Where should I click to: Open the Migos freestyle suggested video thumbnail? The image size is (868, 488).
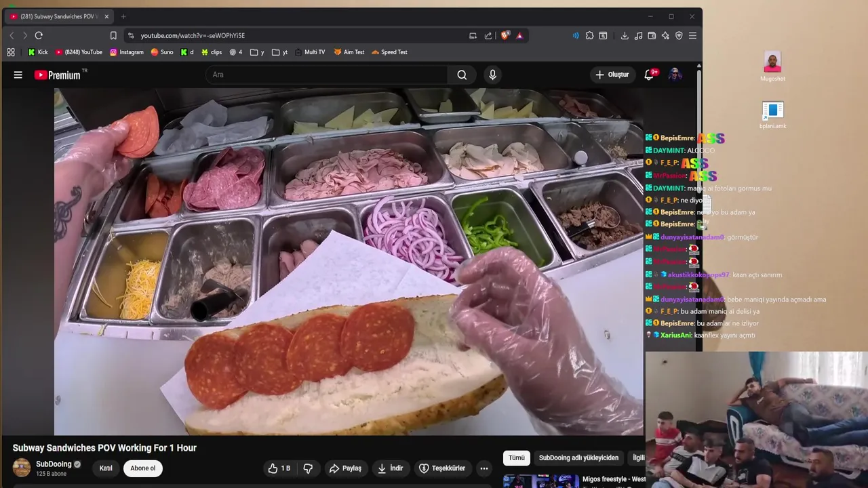click(540, 481)
